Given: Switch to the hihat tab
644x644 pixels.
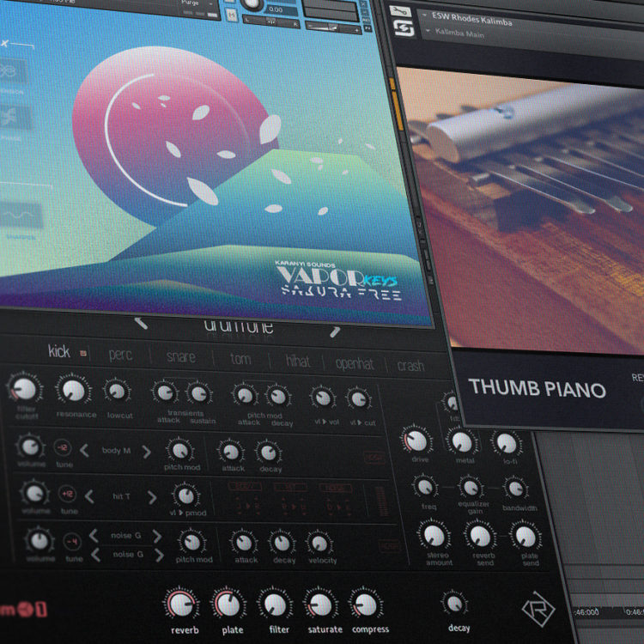Looking at the screenshot, I should coord(298,361).
